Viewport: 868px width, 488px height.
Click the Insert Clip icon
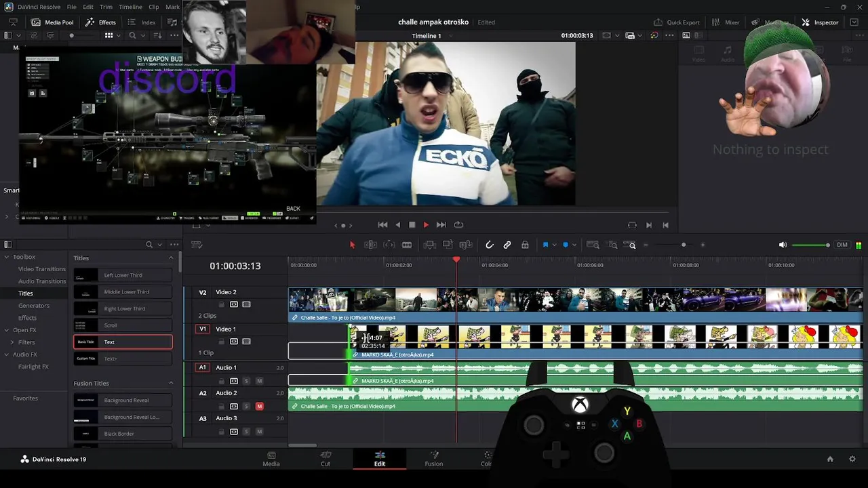coord(430,245)
